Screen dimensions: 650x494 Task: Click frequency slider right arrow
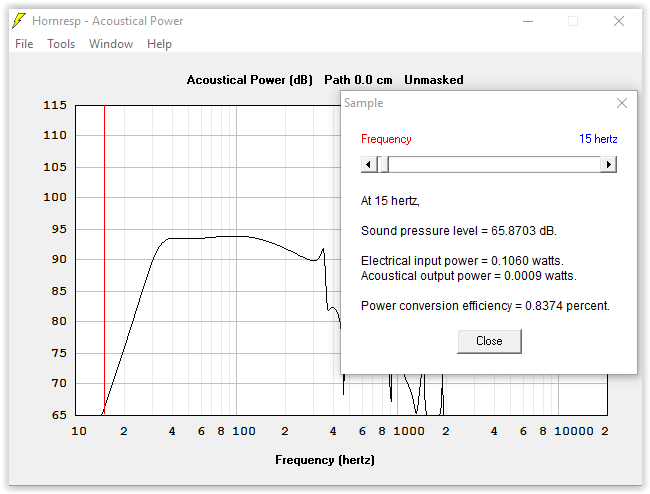coord(609,165)
